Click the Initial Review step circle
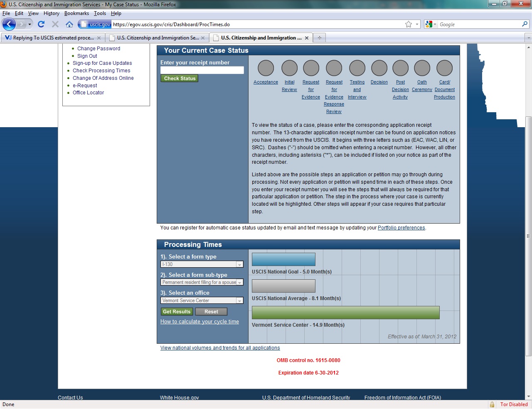 pos(289,68)
